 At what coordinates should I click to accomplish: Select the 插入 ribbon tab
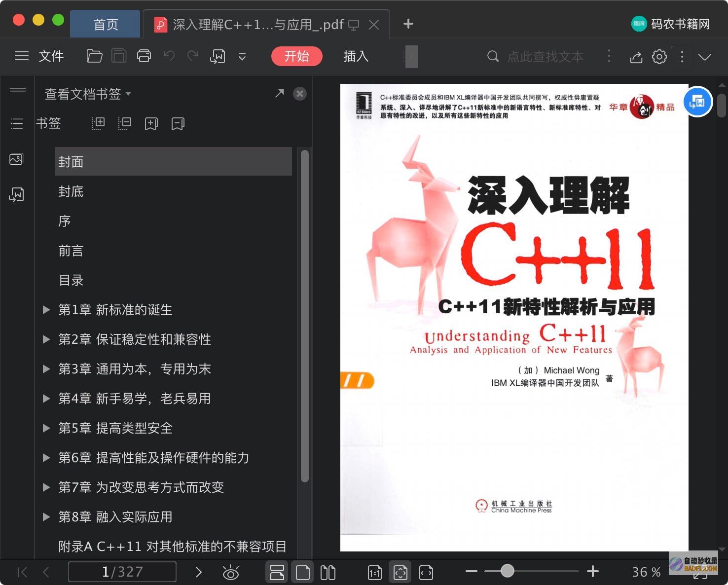click(x=356, y=56)
